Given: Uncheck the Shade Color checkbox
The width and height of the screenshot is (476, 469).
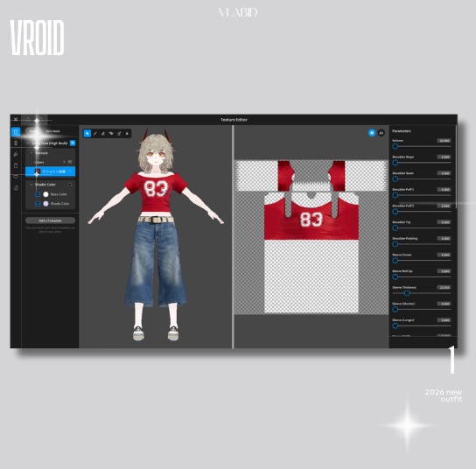Looking at the screenshot, I should 38,204.
